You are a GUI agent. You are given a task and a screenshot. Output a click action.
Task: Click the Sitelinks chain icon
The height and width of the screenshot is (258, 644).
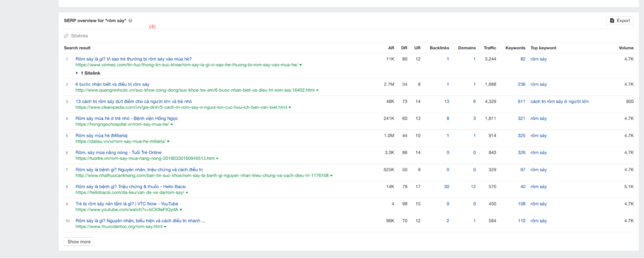[x=66, y=36]
